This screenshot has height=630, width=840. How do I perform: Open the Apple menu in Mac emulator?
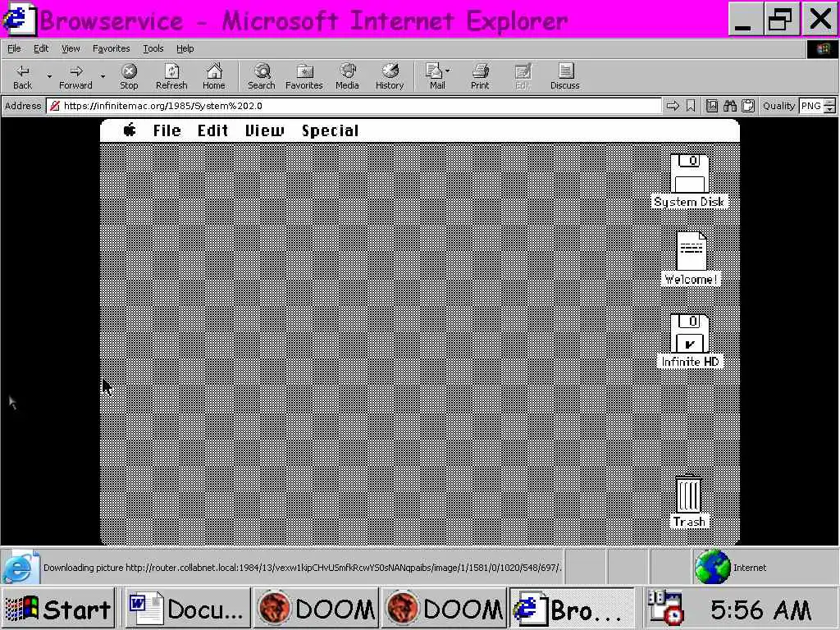coord(129,130)
